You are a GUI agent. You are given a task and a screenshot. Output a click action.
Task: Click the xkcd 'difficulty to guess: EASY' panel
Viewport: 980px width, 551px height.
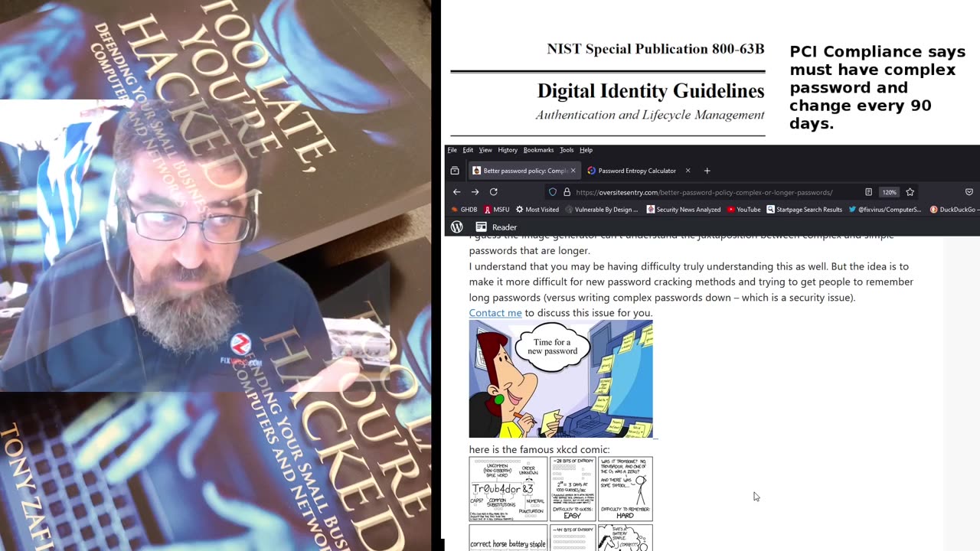pos(573,489)
